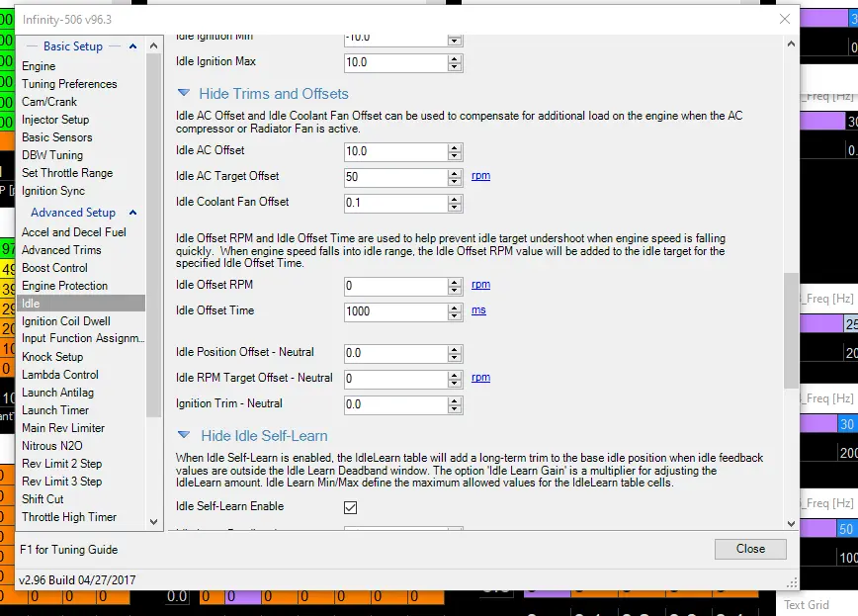Viewport: 858px width, 616px height.
Task: Select Injector Setup in sidebar
Action: pyautogui.click(x=55, y=120)
